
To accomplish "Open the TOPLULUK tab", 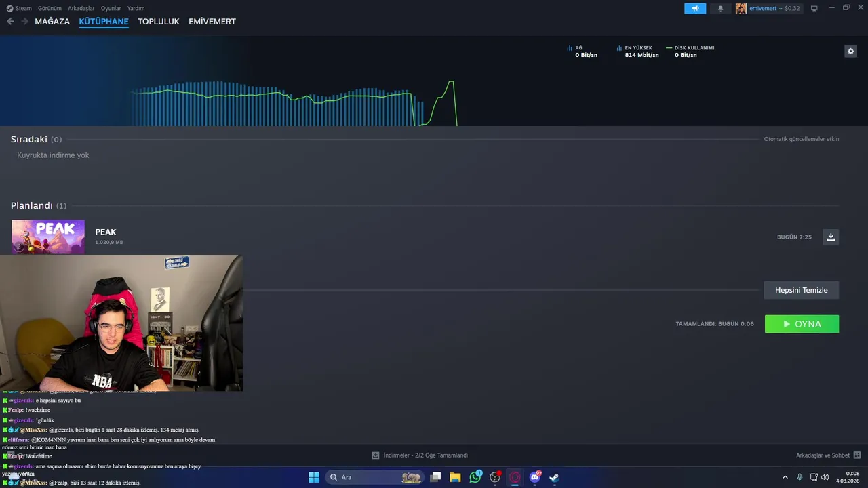I will [158, 22].
